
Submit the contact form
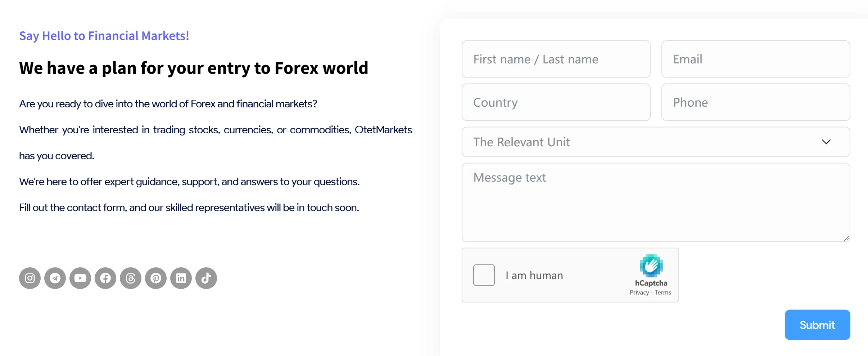tap(818, 325)
